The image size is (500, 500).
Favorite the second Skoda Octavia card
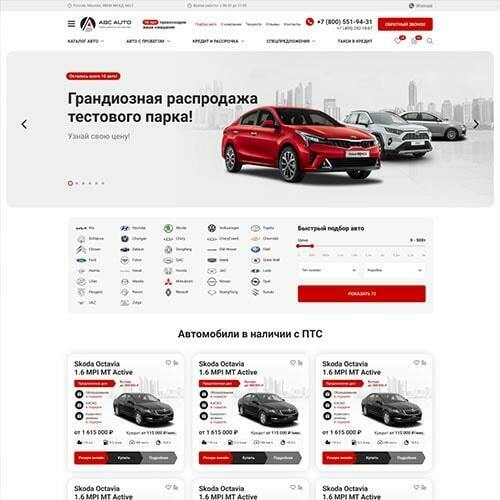[293, 362]
